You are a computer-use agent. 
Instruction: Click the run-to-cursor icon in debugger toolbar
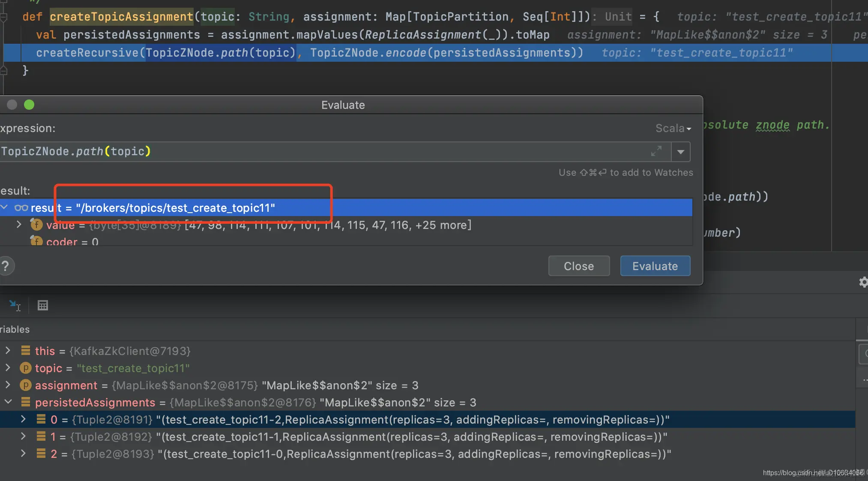tap(15, 305)
